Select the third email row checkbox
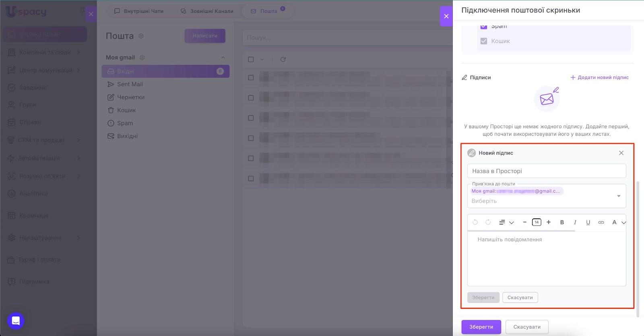Viewport: 644px width, 336px height. pyautogui.click(x=251, y=118)
